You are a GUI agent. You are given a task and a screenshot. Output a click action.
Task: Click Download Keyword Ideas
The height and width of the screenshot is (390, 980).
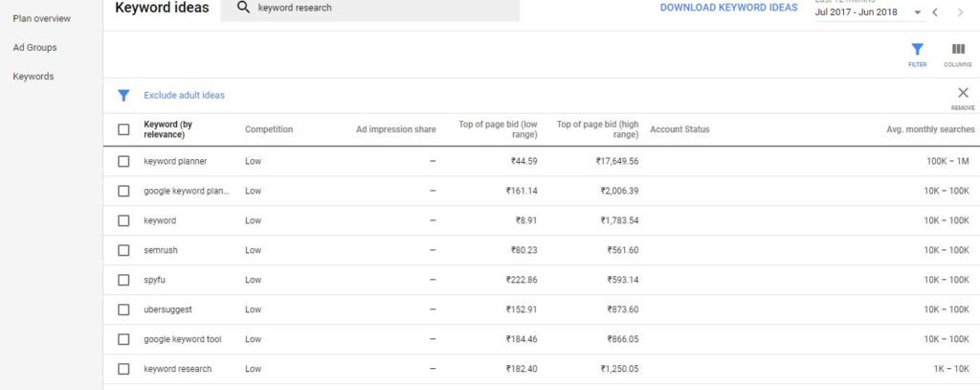pos(728,8)
